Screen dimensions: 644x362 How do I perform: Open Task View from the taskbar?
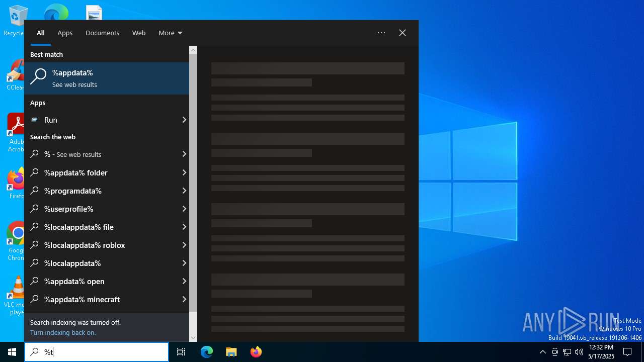[x=181, y=352]
